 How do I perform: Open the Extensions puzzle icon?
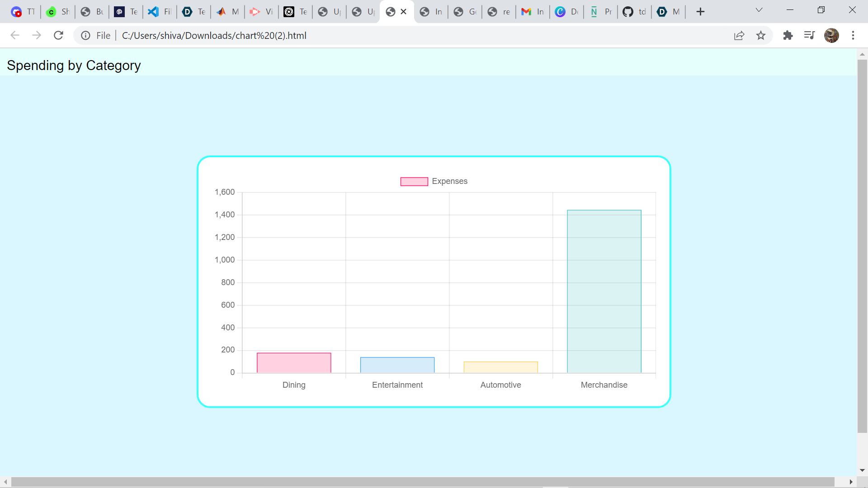pyautogui.click(x=788, y=35)
